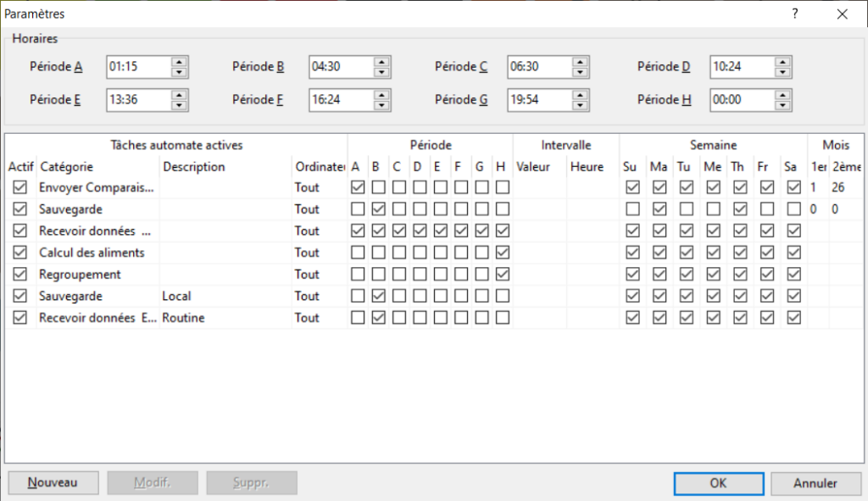Click the Période C time field
Screen dimensions: 868x501
[538, 67]
